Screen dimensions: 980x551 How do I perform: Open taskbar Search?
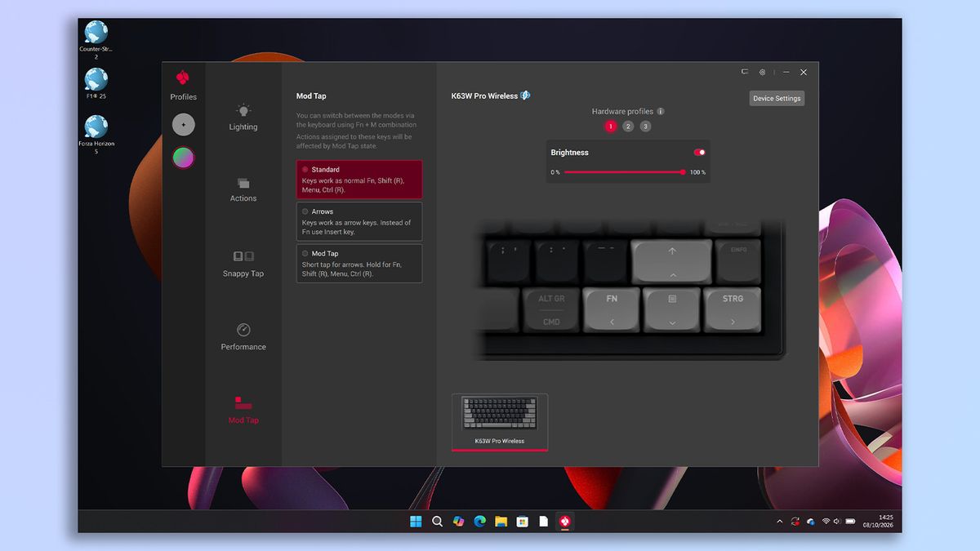[437, 522]
